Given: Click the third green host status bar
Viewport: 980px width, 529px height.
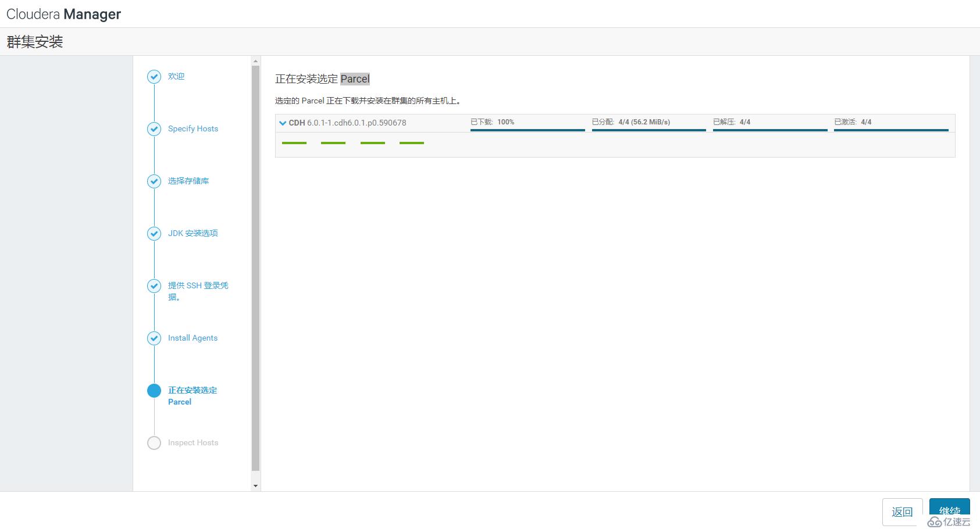Looking at the screenshot, I should click(373, 143).
